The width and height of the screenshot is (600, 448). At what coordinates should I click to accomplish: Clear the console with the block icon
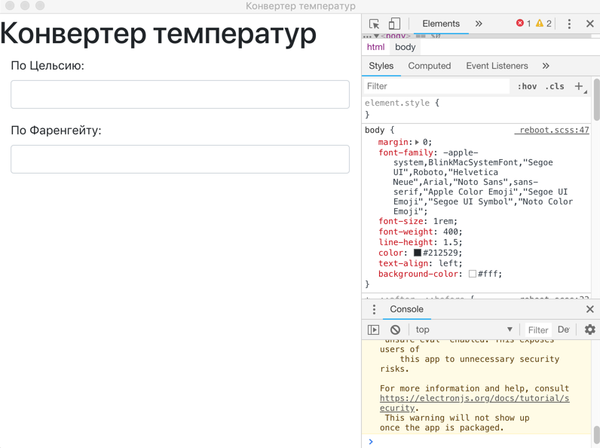[x=395, y=329]
